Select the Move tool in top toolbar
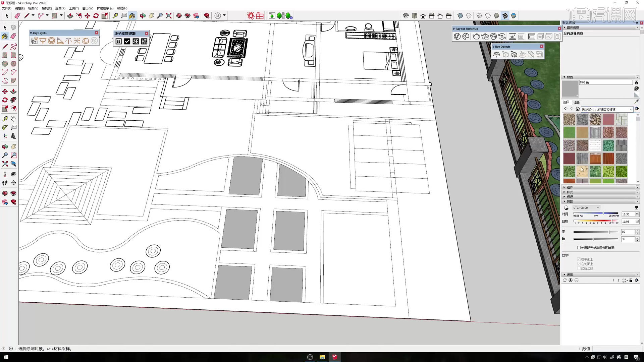This screenshot has width=644, height=362. (x=87, y=16)
